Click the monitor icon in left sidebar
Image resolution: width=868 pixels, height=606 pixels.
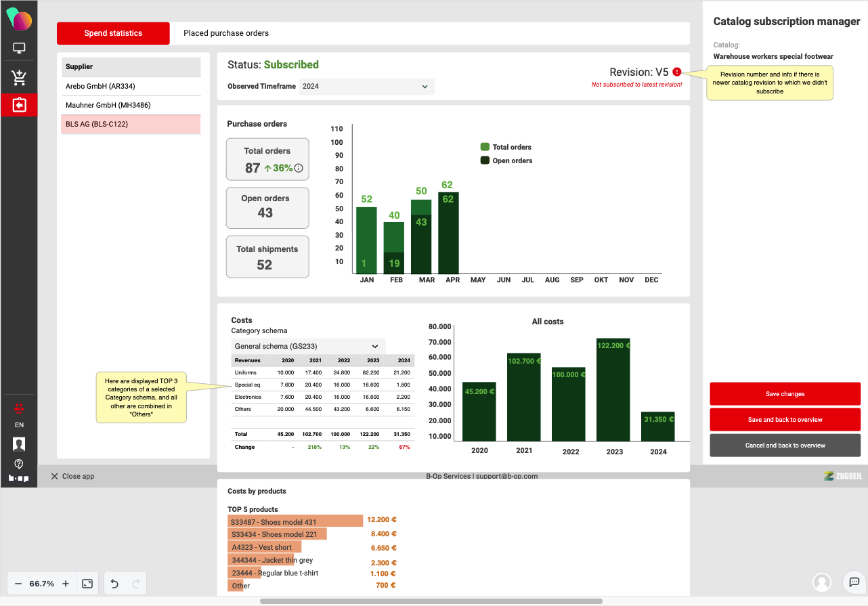[19, 49]
